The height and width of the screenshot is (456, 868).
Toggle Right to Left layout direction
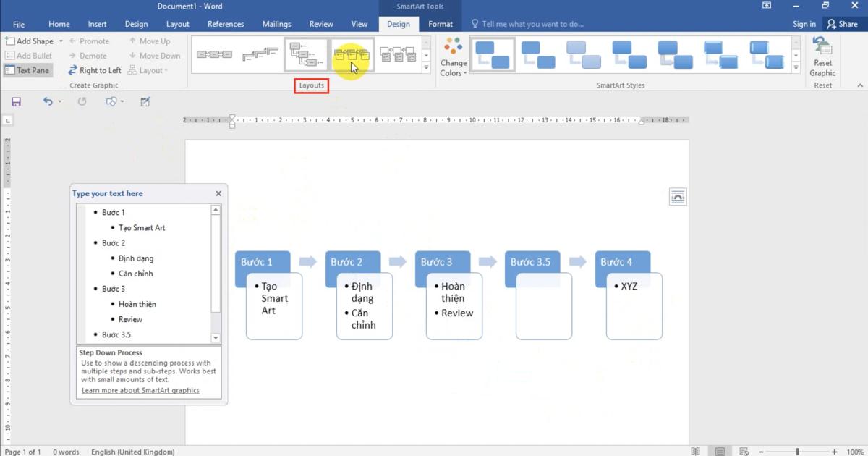point(95,70)
